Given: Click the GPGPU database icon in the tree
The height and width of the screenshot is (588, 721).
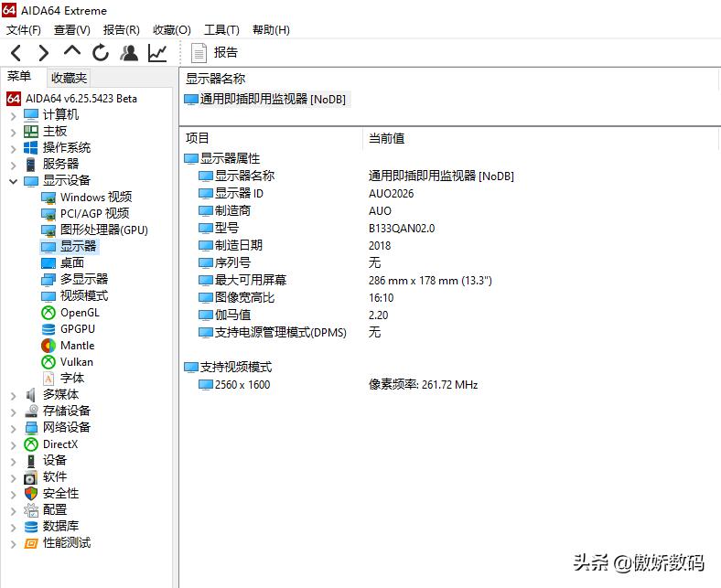Looking at the screenshot, I should pyautogui.click(x=48, y=329).
